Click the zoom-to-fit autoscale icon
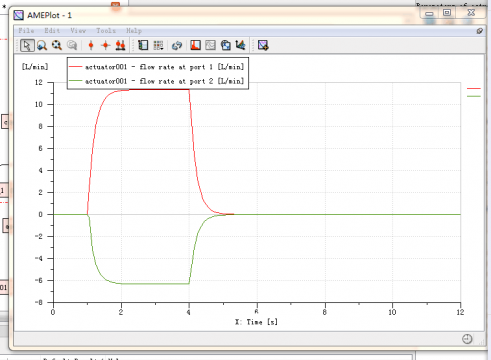The width and height of the screenshot is (491, 360). pos(57,45)
